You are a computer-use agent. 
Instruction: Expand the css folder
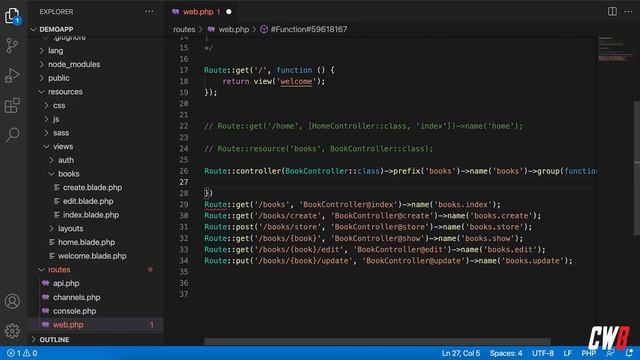point(47,105)
